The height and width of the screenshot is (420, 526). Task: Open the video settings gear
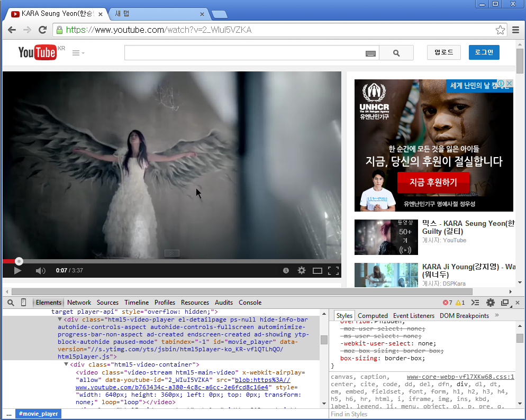pyautogui.click(x=302, y=270)
